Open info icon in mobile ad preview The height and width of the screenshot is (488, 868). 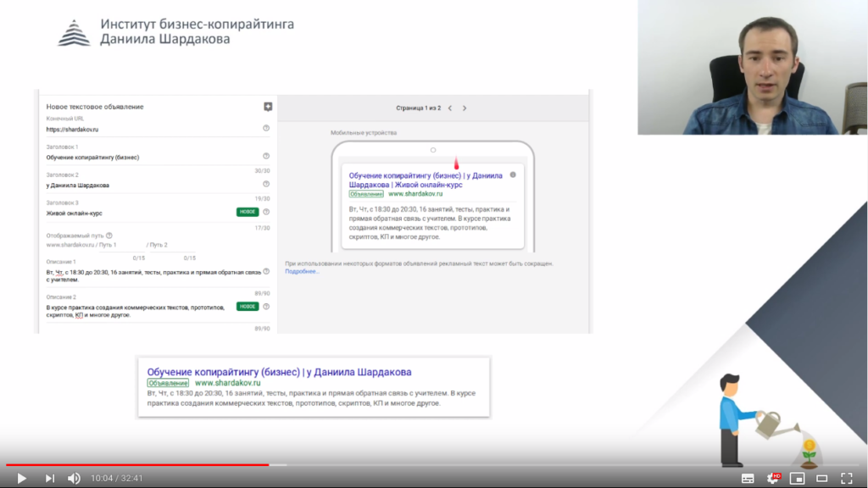[x=513, y=175]
